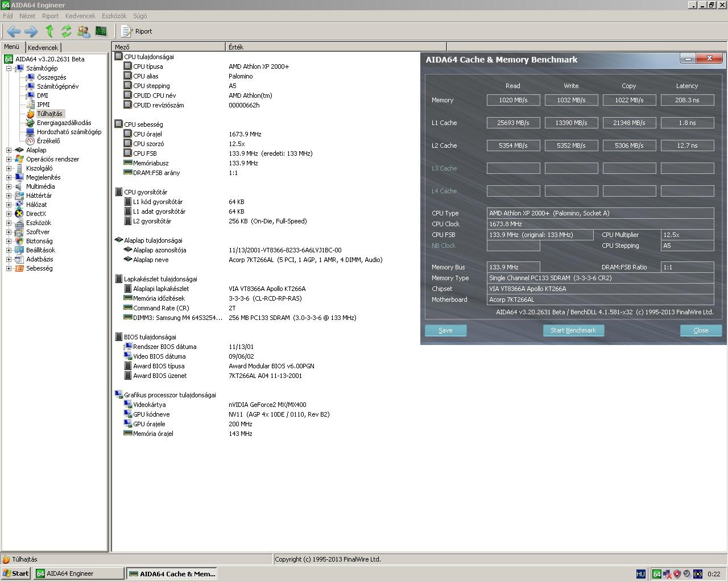Image resolution: width=728 pixels, height=582 pixels.
Task: Click Start Benchmark button
Action: (x=573, y=330)
